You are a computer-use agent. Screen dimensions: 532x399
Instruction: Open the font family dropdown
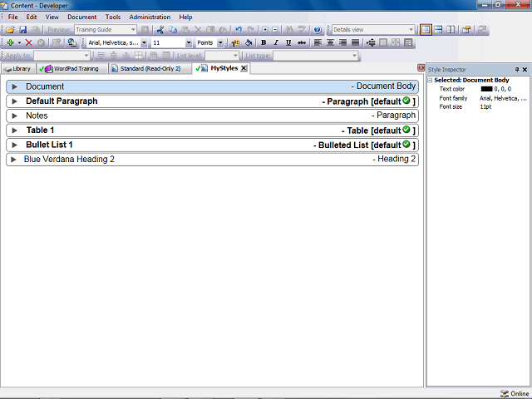pos(144,42)
